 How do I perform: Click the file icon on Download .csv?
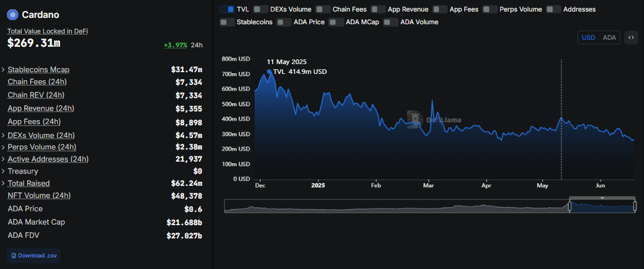coord(14,256)
